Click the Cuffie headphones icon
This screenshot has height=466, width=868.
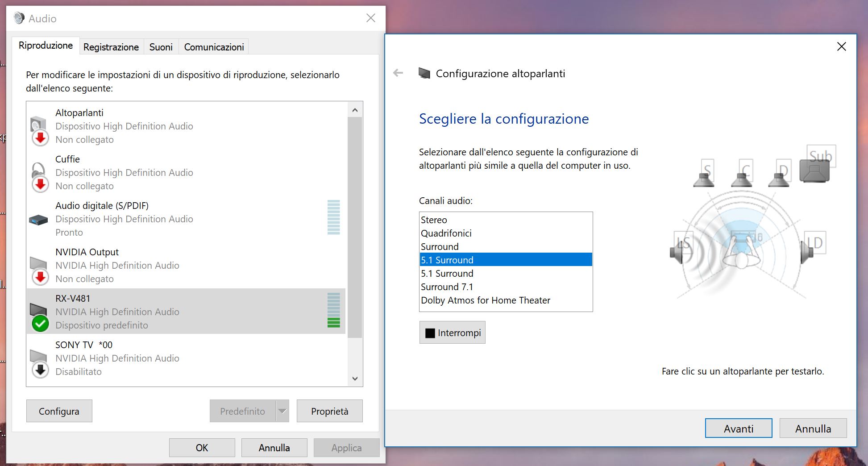39,177
